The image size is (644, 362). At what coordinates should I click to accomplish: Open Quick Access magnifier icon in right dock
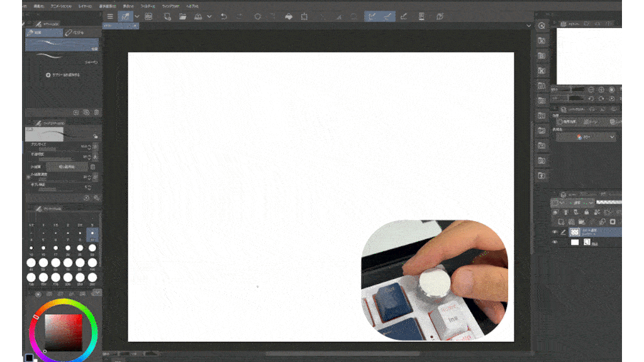point(541,25)
